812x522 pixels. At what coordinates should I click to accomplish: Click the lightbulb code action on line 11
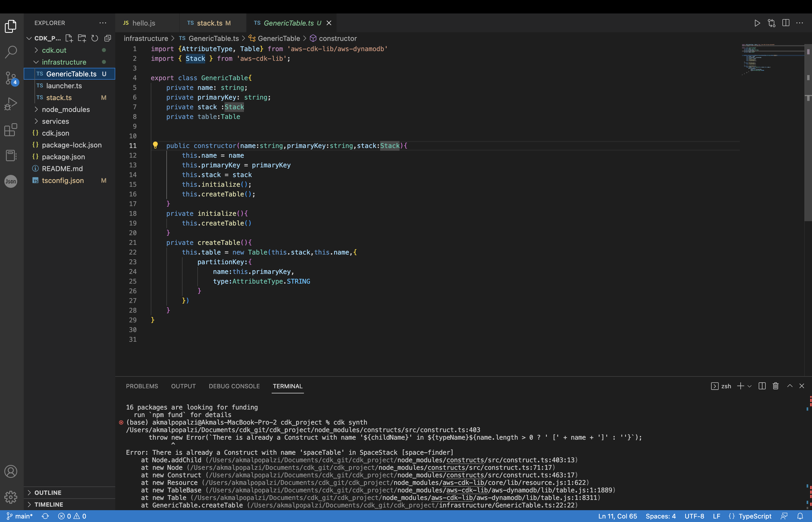coord(155,145)
